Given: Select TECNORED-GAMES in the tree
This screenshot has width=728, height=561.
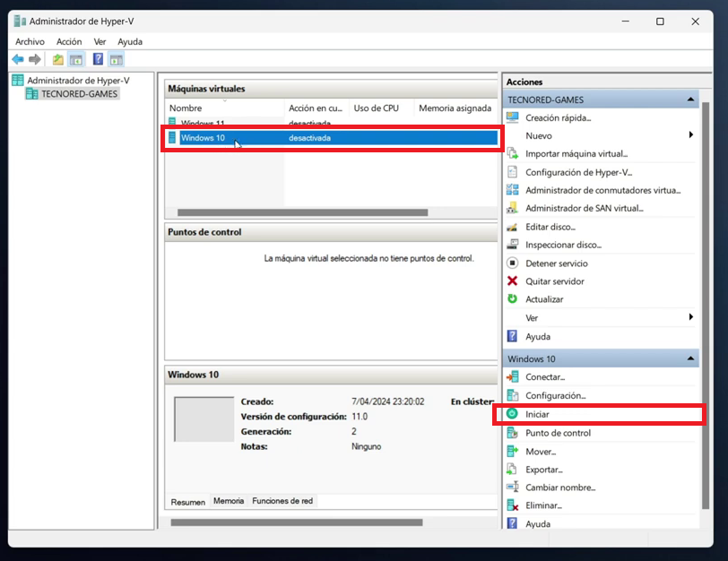Looking at the screenshot, I should [80, 94].
